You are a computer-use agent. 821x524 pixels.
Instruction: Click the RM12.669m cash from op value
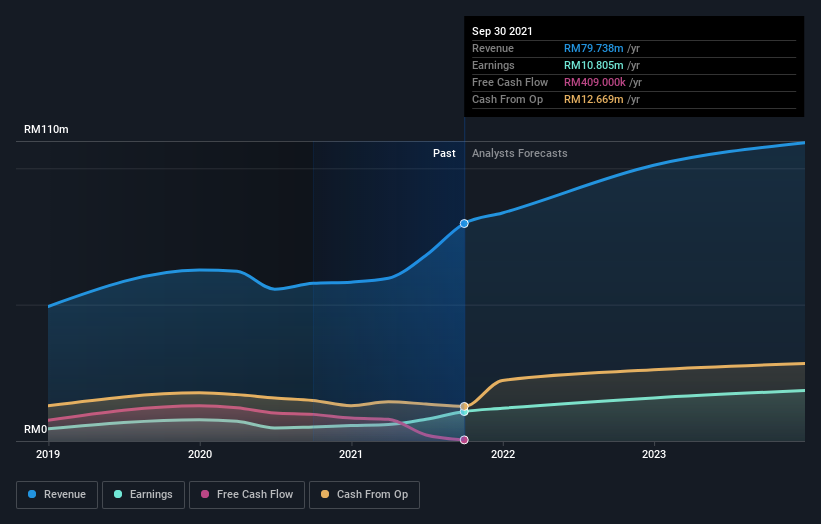(593, 99)
